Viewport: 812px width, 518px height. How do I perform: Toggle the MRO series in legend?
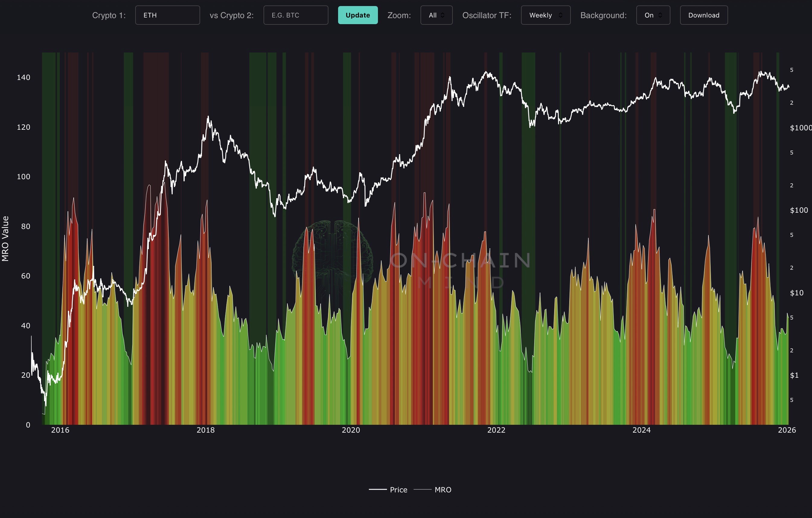443,490
